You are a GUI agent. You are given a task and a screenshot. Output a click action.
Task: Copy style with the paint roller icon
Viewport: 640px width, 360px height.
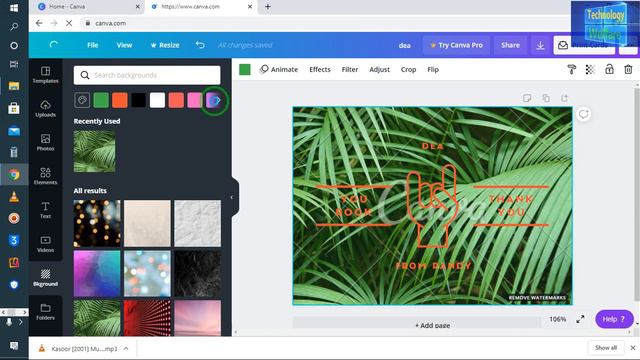[x=571, y=69]
